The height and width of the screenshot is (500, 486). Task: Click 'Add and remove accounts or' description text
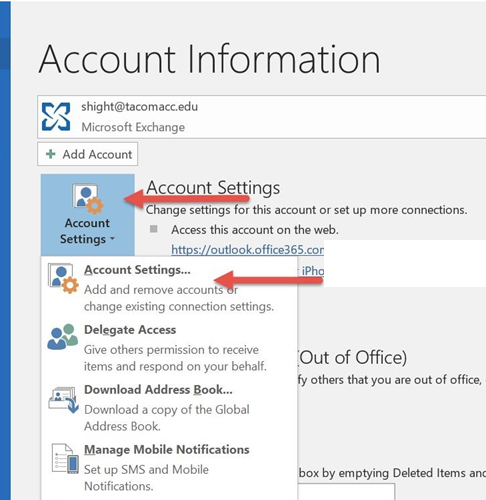pyautogui.click(x=161, y=290)
